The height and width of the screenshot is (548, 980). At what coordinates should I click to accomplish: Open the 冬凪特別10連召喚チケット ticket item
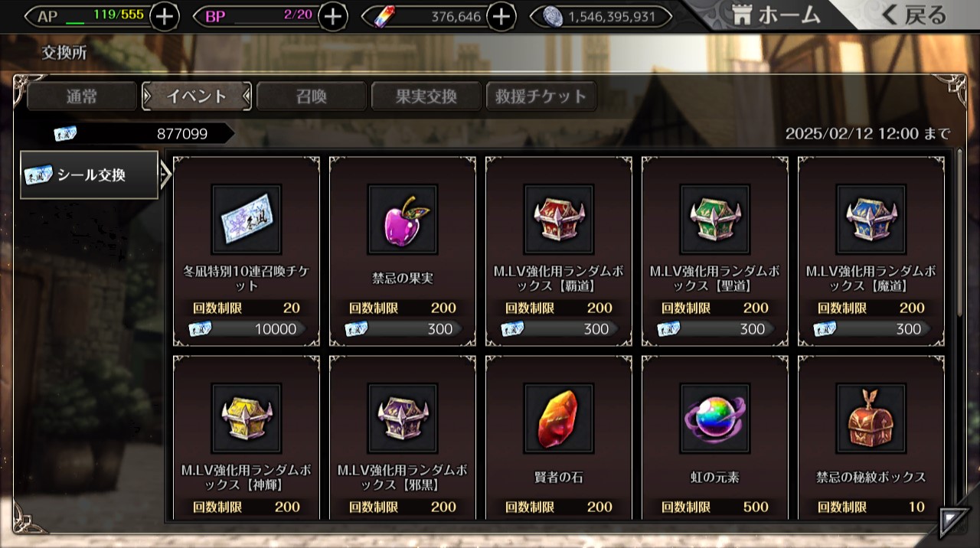(247, 252)
